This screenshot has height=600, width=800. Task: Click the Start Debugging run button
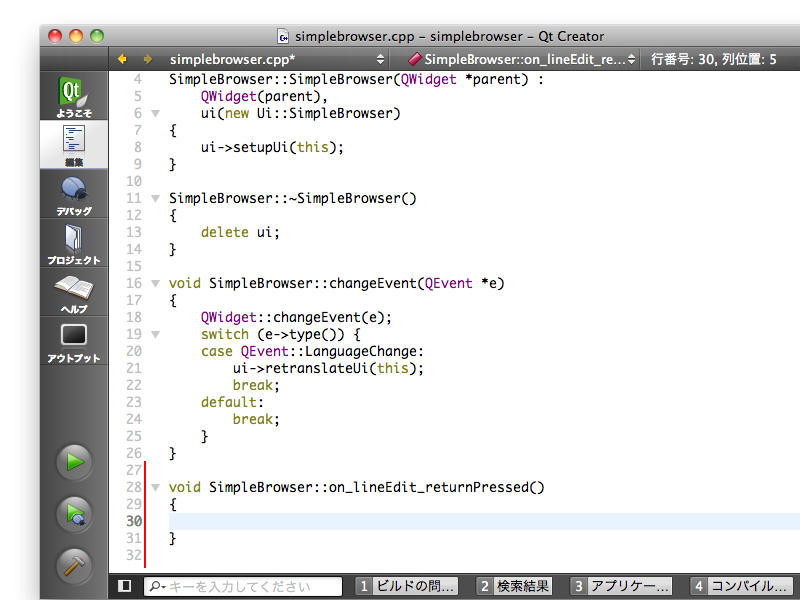74,514
